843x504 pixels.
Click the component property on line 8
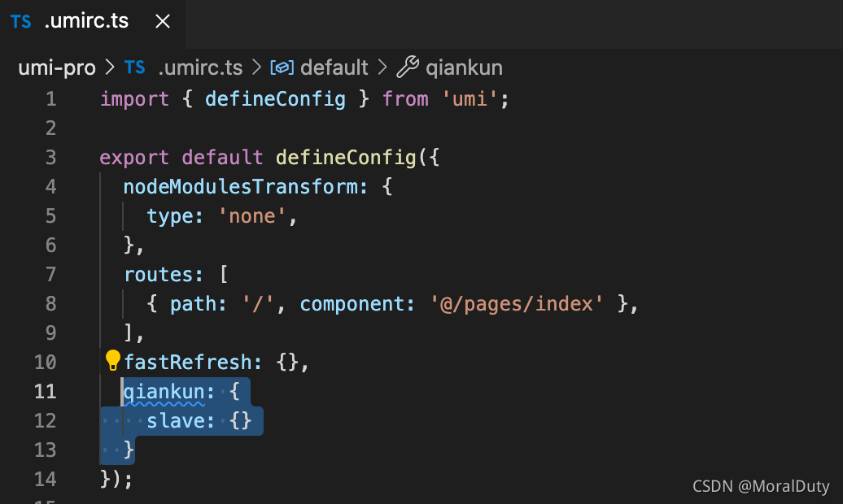[352, 304]
